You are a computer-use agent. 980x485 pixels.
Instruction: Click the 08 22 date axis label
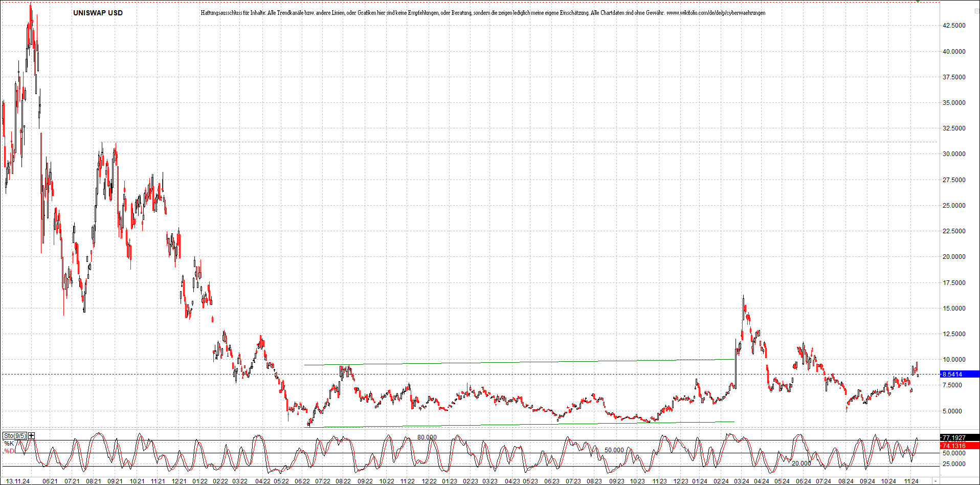[x=343, y=481]
